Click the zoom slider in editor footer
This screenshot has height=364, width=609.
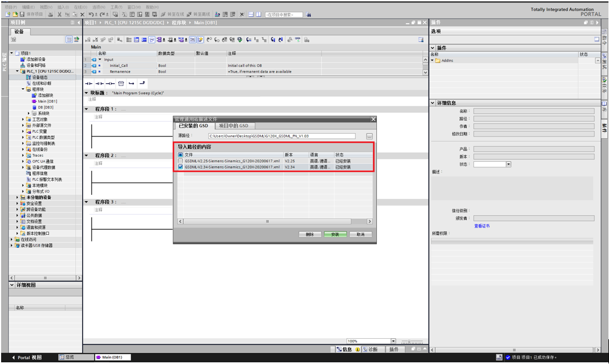point(412,342)
